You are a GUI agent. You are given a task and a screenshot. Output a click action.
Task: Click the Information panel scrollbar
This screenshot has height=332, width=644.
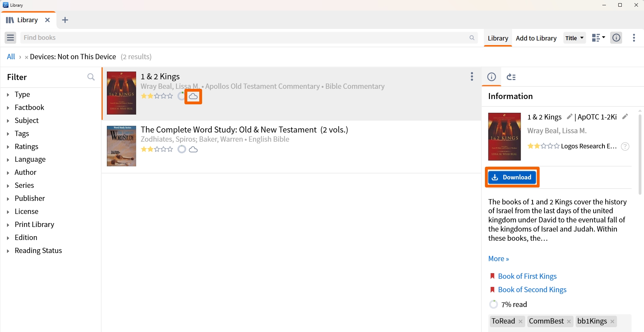coord(640,154)
